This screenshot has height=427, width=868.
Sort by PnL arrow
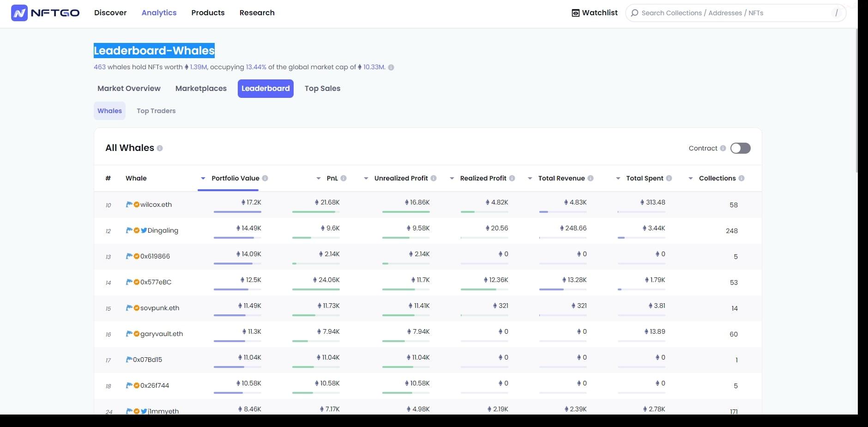[x=318, y=178]
